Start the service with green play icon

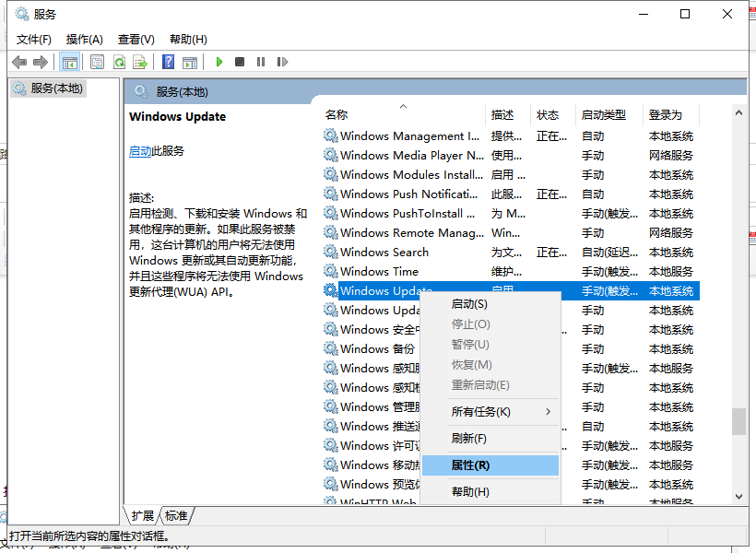tap(219, 62)
